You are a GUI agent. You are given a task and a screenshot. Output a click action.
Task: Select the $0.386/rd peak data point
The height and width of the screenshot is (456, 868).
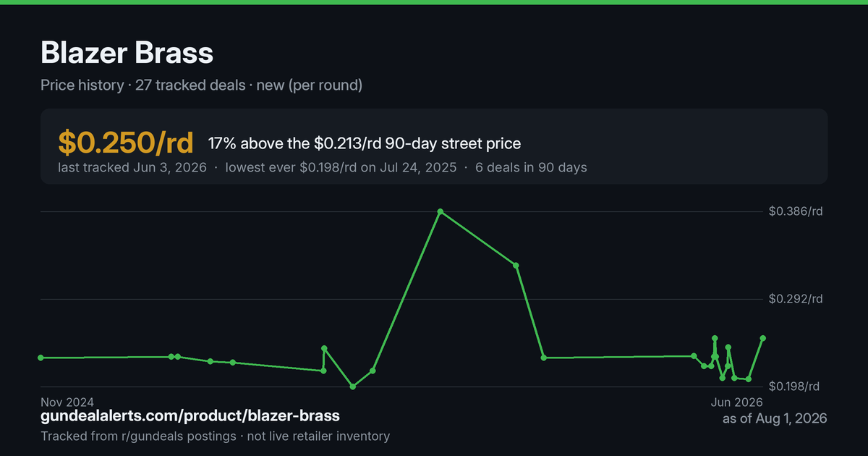[x=441, y=211]
